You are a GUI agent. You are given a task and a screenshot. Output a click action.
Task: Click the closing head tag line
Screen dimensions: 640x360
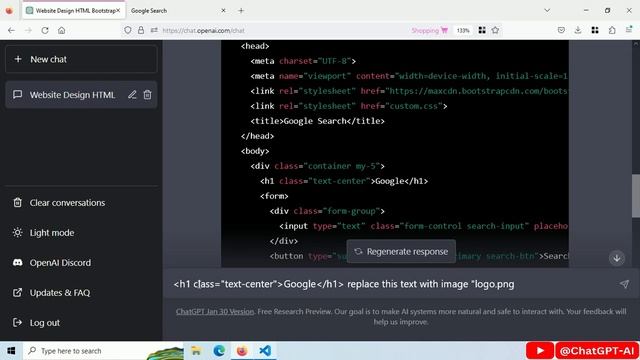[x=257, y=136]
